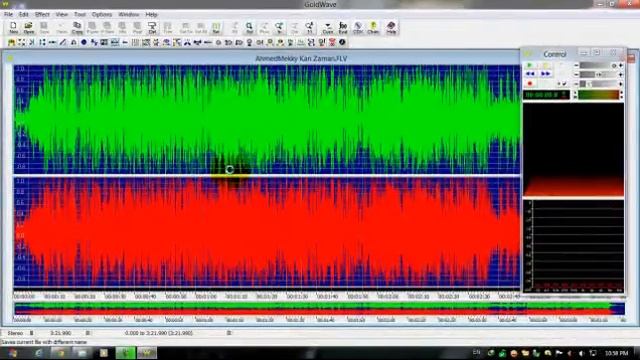Click minus button left of volume slider
Screen dimensions: 640x360
click(576, 65)
